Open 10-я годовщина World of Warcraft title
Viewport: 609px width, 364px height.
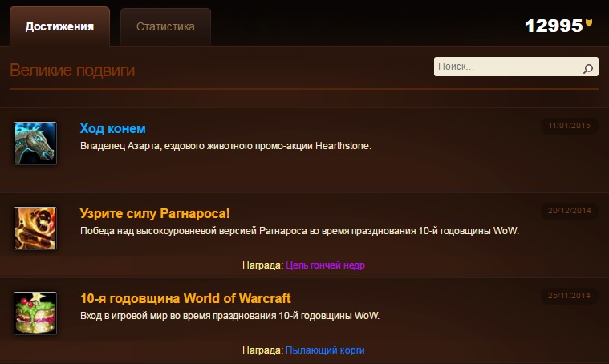[x=185, y=298]
